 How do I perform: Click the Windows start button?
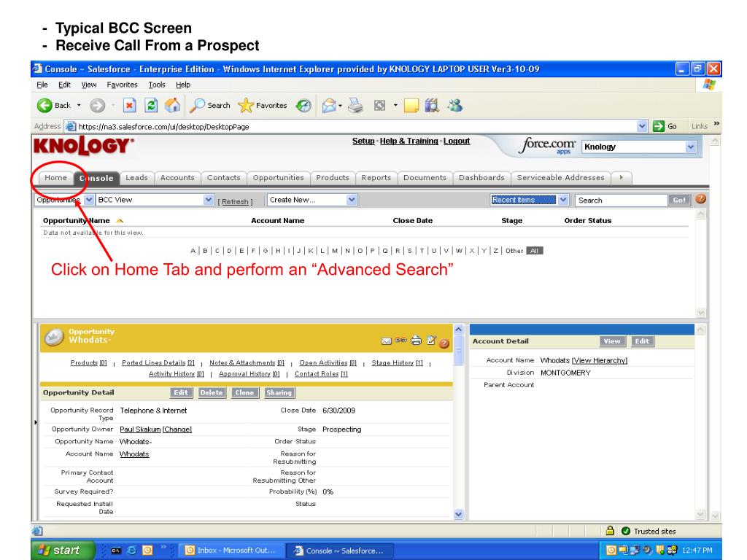click(x=63, y=550)
